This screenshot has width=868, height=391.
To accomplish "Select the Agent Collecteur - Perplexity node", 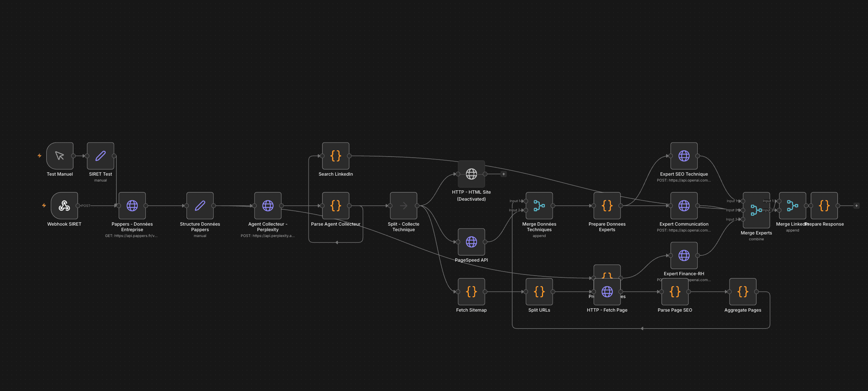I will (268, 206).
